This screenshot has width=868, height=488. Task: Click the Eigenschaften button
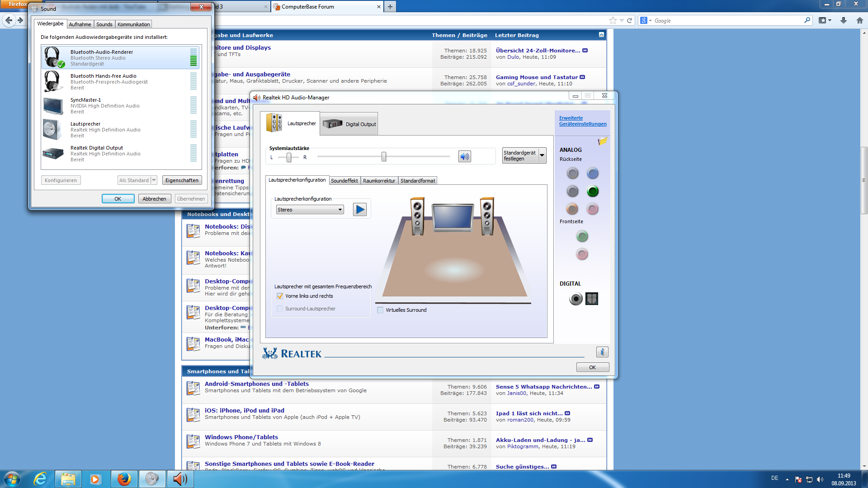(x=182, y=180)
